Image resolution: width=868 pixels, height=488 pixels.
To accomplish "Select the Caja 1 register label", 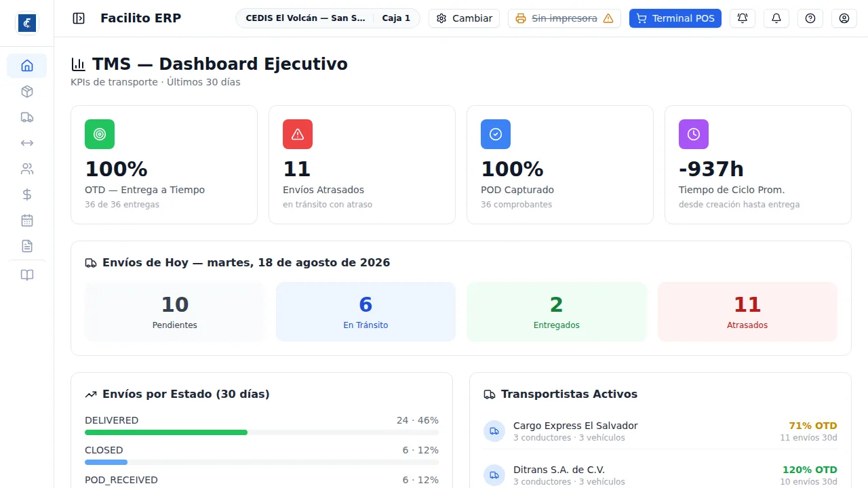I will pyautogui.click(x=396, y=18).
